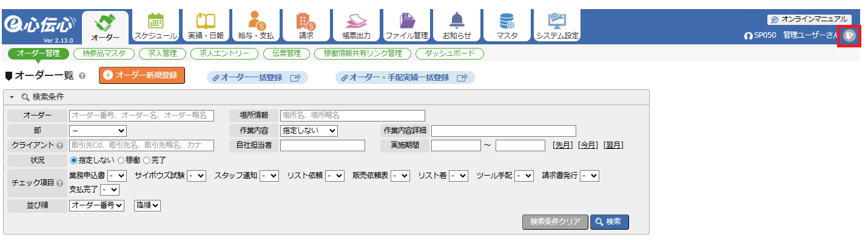Screen dimensions: 868x240
Task: Click the SP050 headset support icon
Action: pos(748,36)
